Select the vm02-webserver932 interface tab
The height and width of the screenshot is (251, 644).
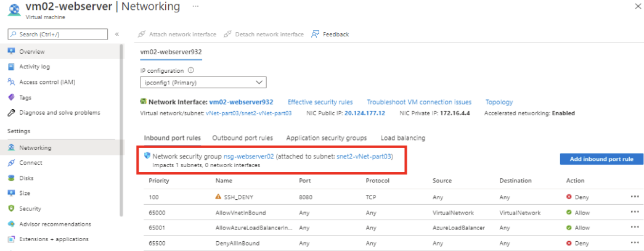[x=171, y=52]
